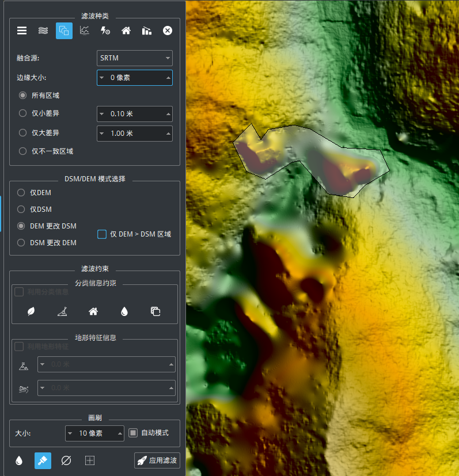
Task: Select the empty set clear tool
Action: (x=66, y=460)
